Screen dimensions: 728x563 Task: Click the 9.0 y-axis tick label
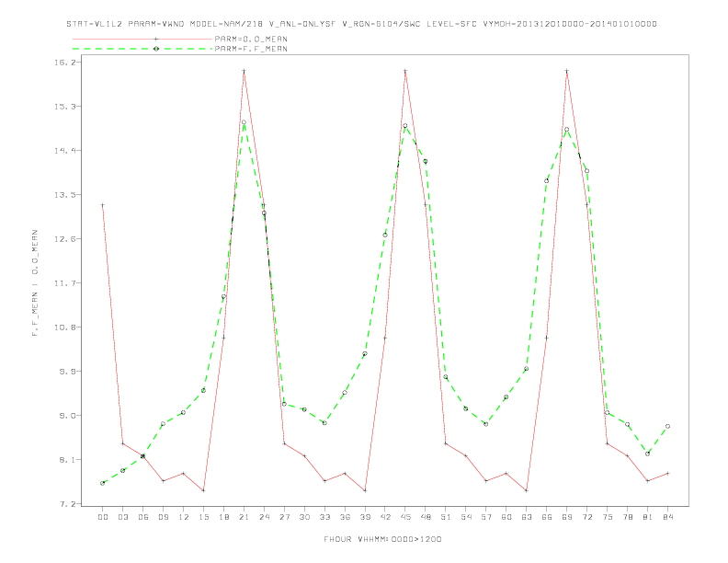pyautogui.click(x=67, y=415)
